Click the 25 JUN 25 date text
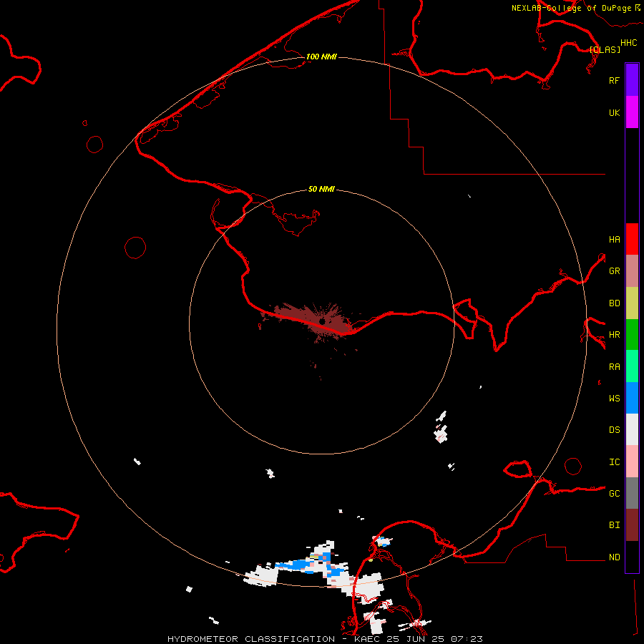Screen dimensions: 644x644 click(x=416, y=639)
